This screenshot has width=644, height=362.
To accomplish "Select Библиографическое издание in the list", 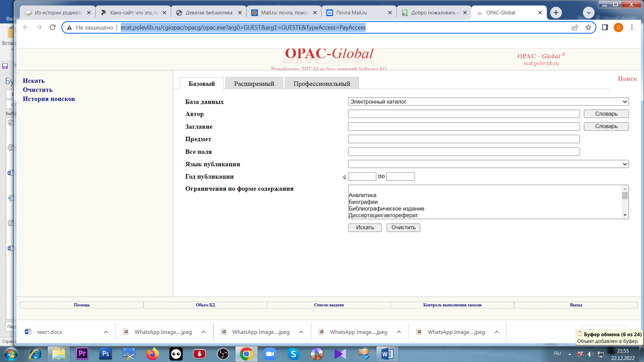I will [x=386, y=209].
